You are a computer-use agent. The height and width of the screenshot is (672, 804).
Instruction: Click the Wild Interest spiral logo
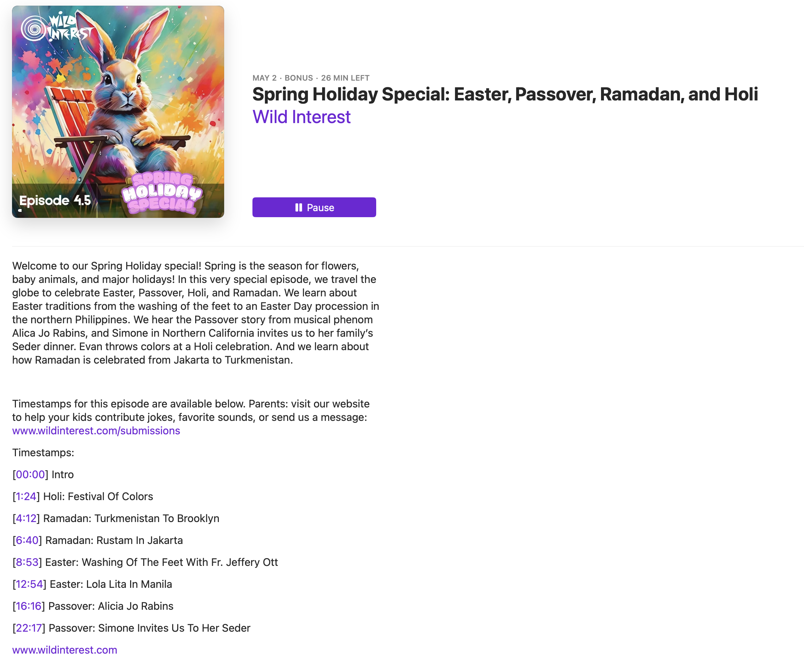[34, 28]
